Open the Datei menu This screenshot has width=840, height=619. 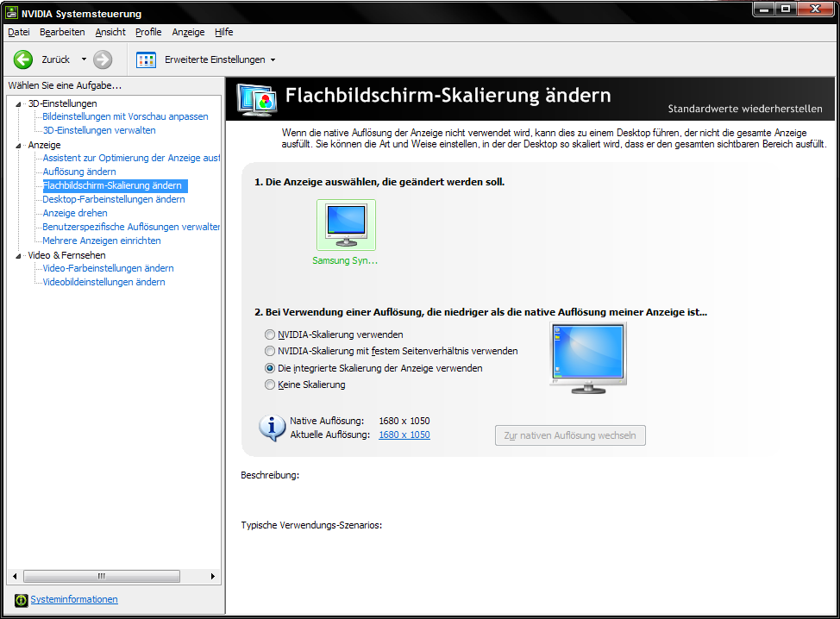[19, 32]
